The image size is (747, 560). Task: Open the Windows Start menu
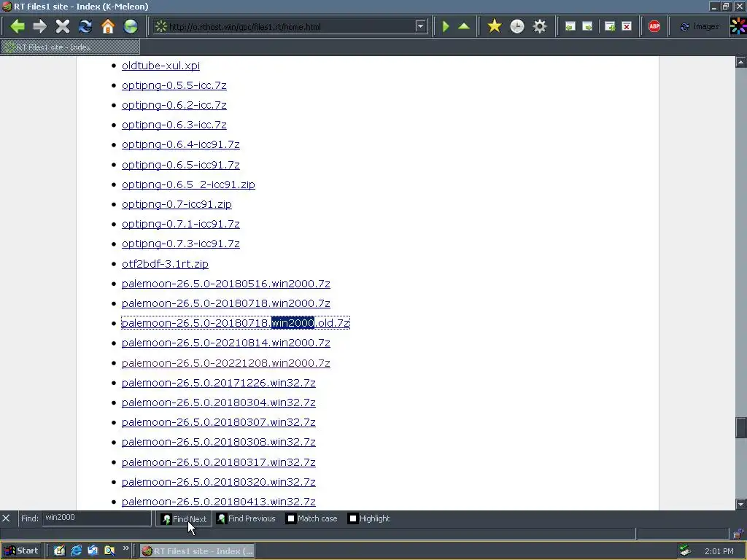pos(21,551)
